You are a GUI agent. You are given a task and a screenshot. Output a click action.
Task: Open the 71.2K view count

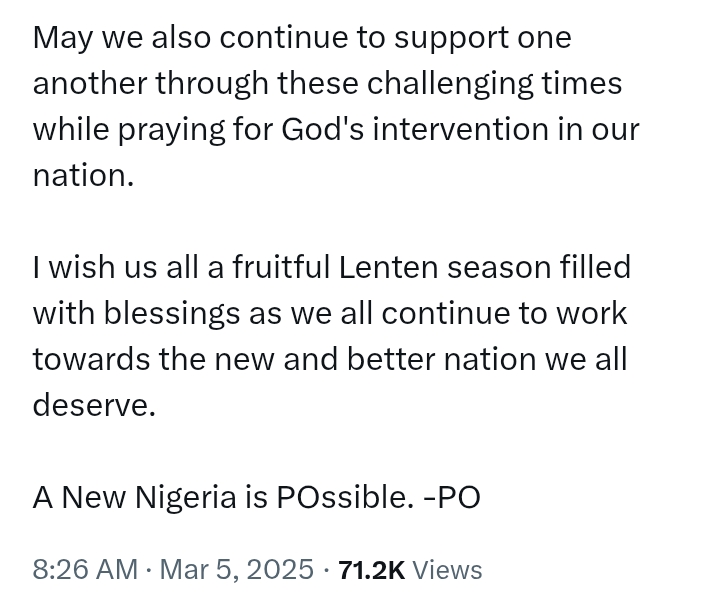click(x=372, y=570)
